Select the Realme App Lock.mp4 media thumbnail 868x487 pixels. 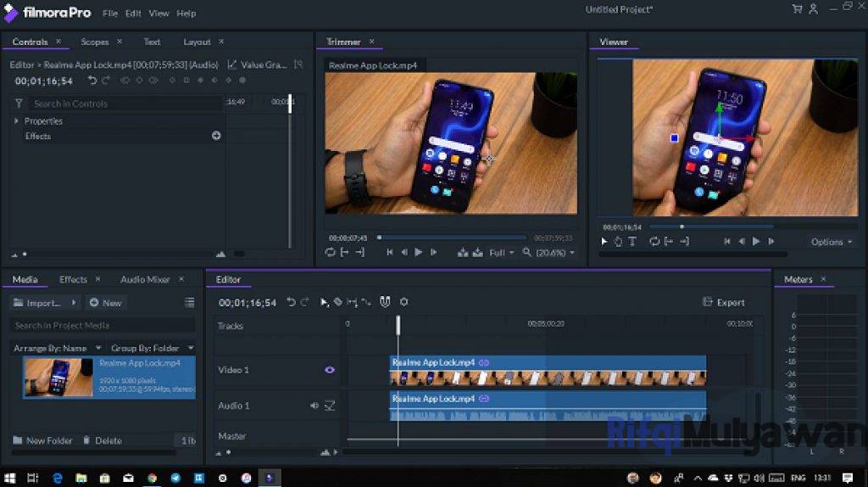click(58, 378)
